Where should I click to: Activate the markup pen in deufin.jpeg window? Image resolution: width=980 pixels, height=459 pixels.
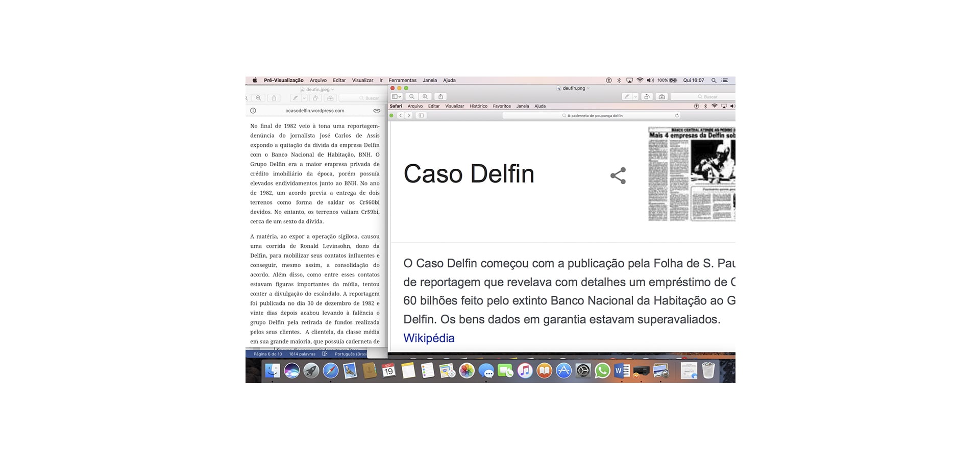[x=296, y=98]
